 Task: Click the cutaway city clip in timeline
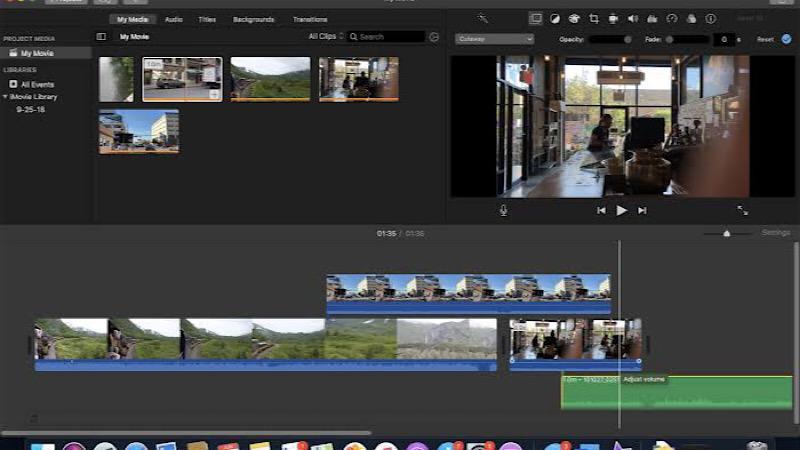click(468, 294)
